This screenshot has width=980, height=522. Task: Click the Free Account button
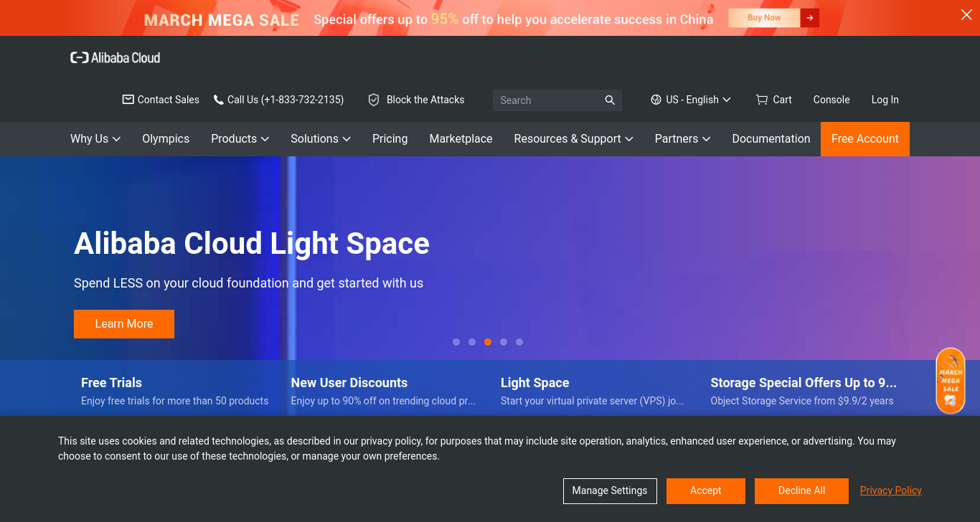point(865,139)
